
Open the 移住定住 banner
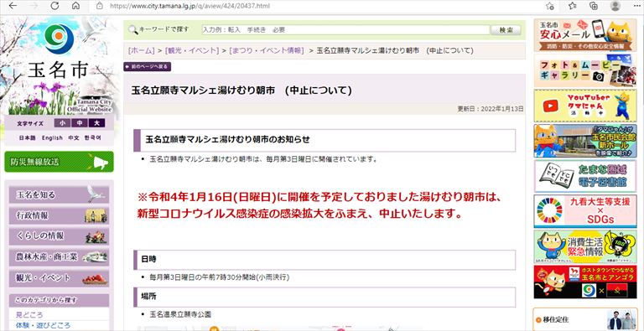tap(585, 319)
